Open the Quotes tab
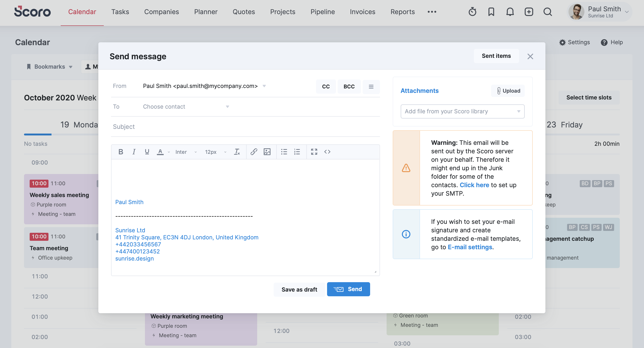This screenshot has width=644, height=348. 244,12
